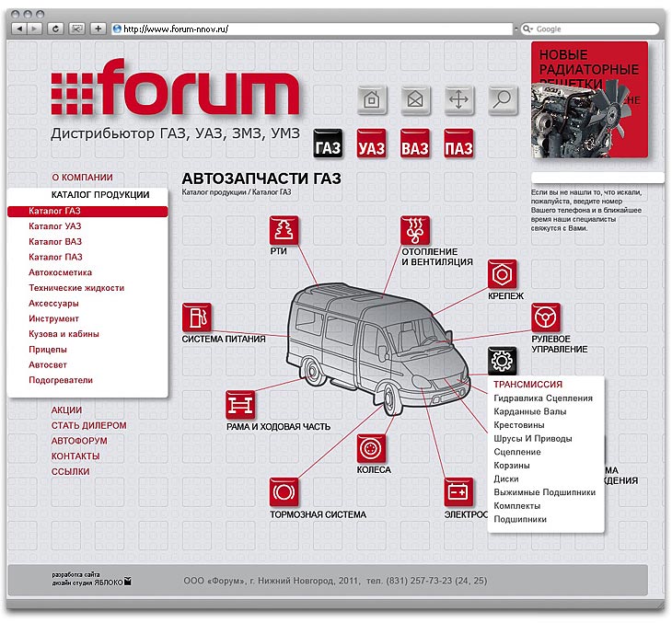Open Ссылки menu item
Image resolution: width=672 pixels, height=623 pixels.
pyautogui.click(x=70, y=472)
